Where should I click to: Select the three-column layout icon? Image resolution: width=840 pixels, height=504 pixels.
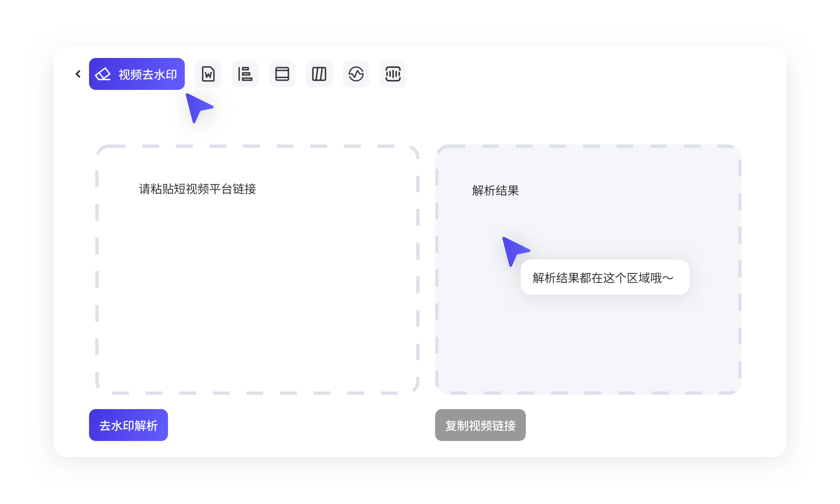click(319, 74)
